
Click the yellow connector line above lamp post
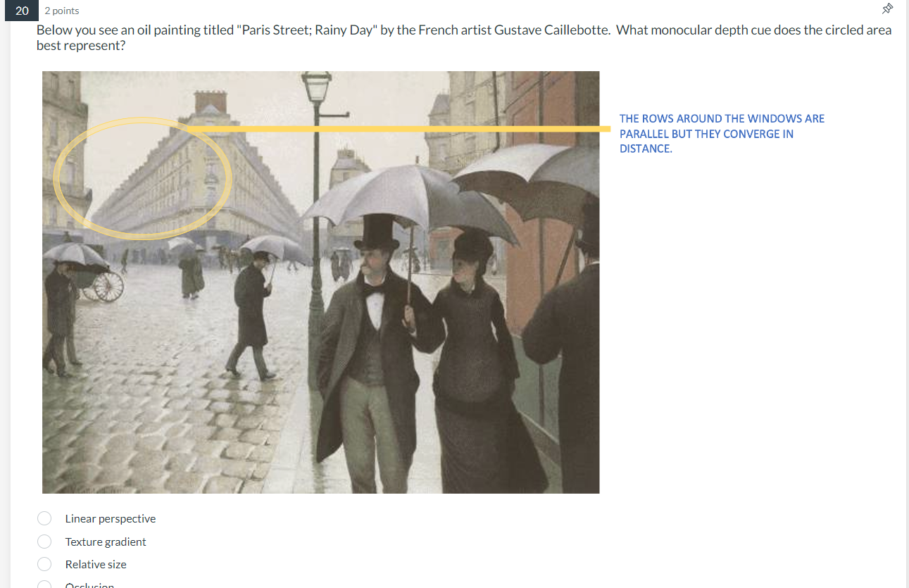click(x=399, y=129)
